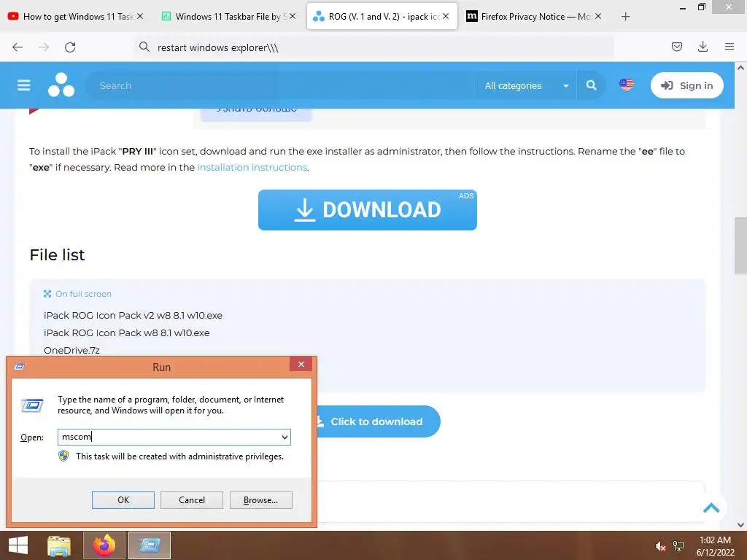Open the Firefox hamburger application menu

(x=729, y=47)
